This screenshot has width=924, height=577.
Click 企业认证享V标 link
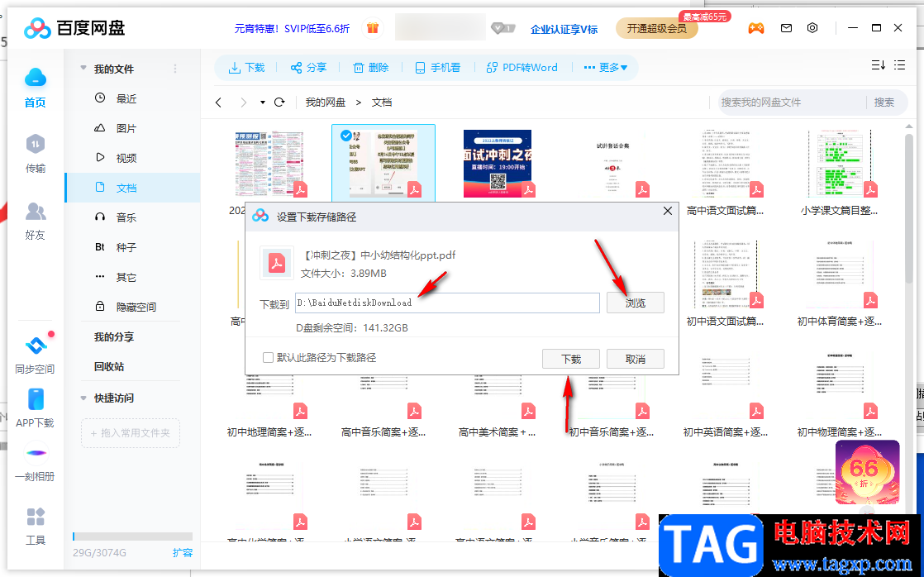(x=564, y=29)
